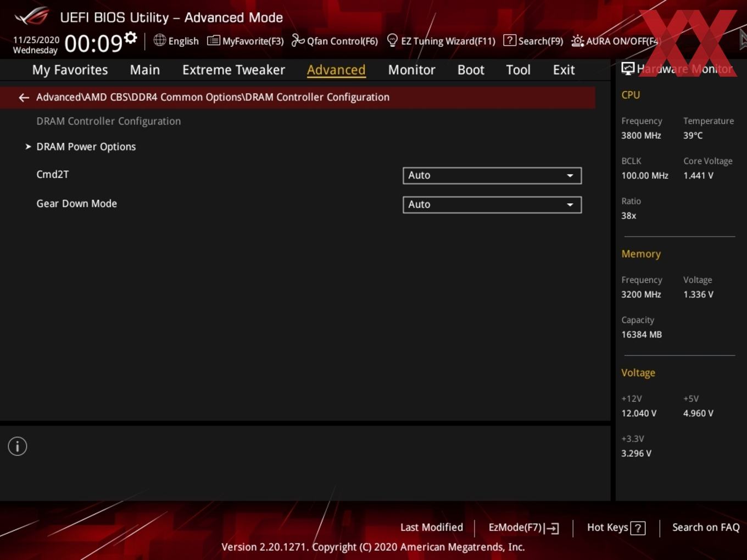Viewport: 747px width, 560px height.
Task: Click CPU temperature 39°C value
Action: (693, 136)
